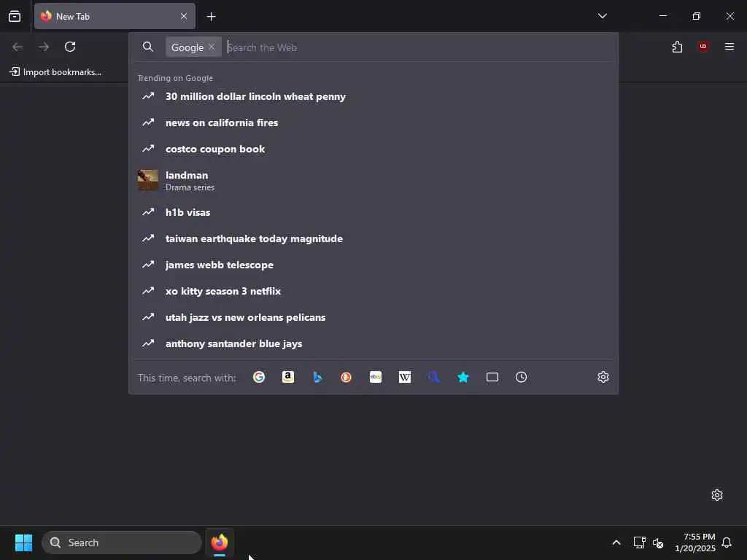The width and height of the screenshot is (747, 560).
Task: Select the New Tab tab
Action: 115,16
